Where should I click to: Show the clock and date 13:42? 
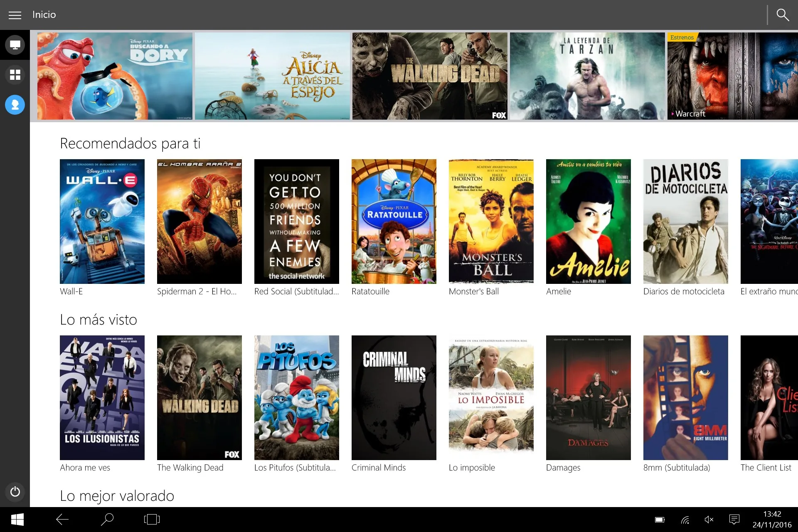(772, 520)
